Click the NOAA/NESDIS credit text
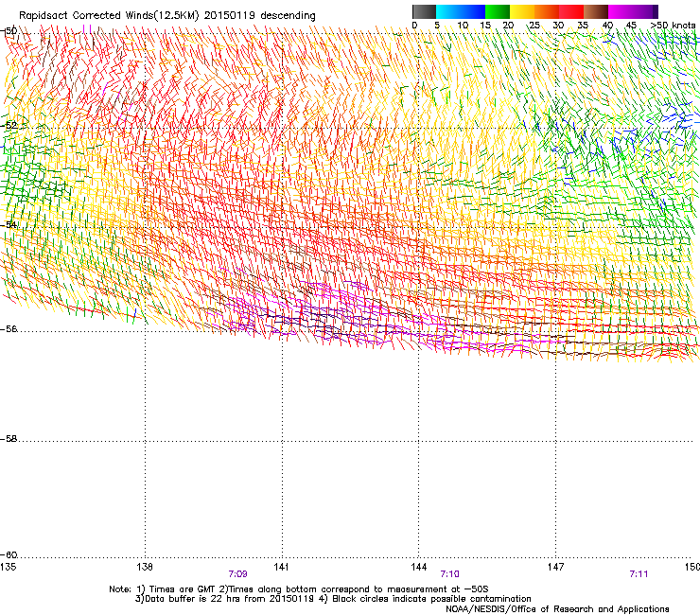700x615 pixels. tap(557, 609)
